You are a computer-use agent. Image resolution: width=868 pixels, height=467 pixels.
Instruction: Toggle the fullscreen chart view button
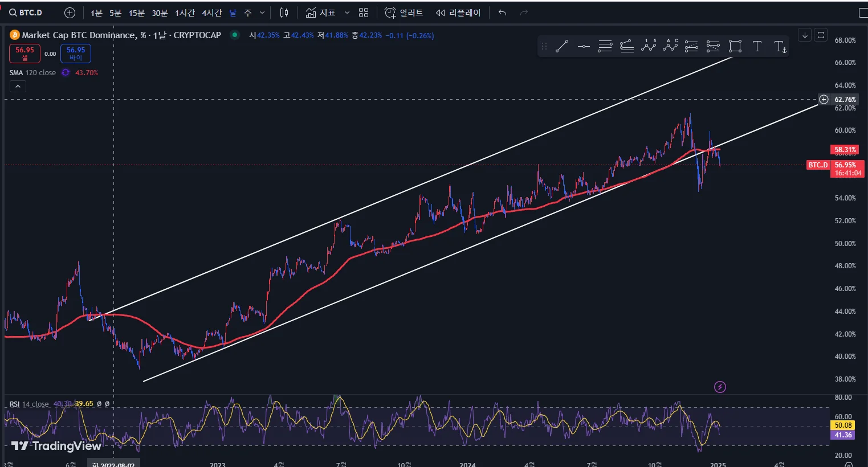[863, 13]
